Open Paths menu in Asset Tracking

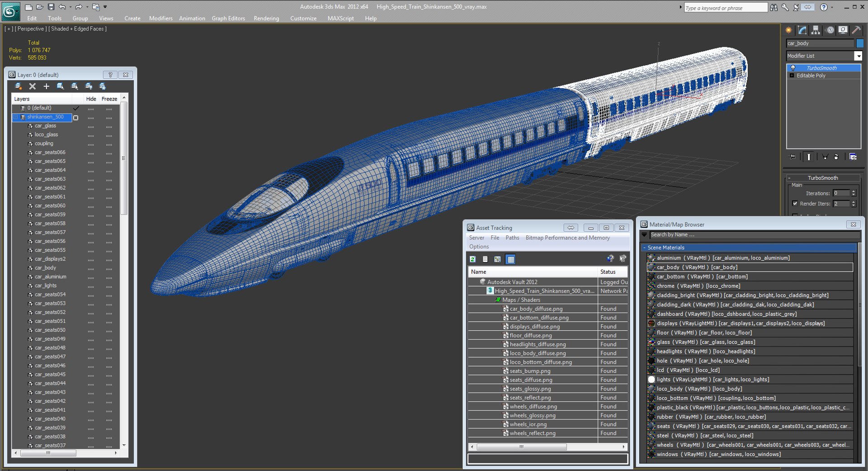click(512, 238)
